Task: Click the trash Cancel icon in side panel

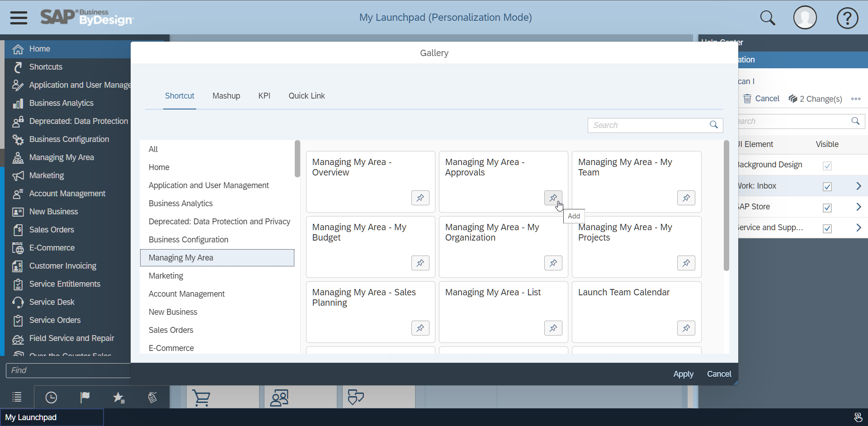Action: (x=747, y=99)
